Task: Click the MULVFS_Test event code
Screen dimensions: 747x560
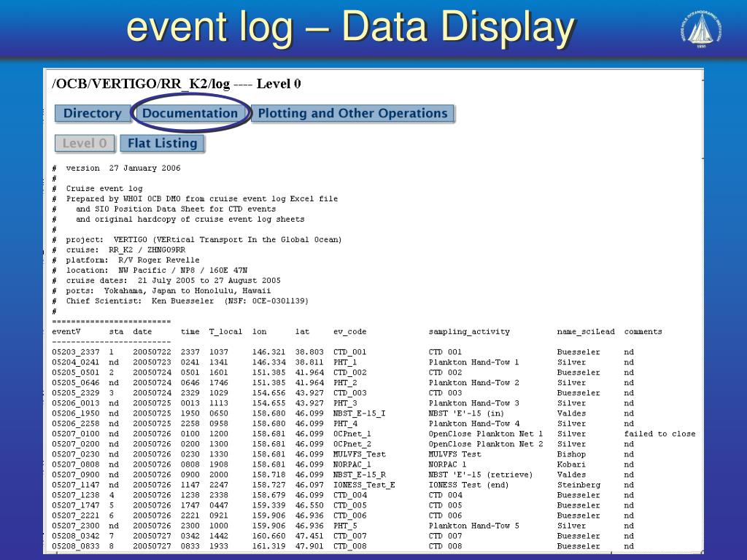Action: pyautogui.click(x=360, y=454)
